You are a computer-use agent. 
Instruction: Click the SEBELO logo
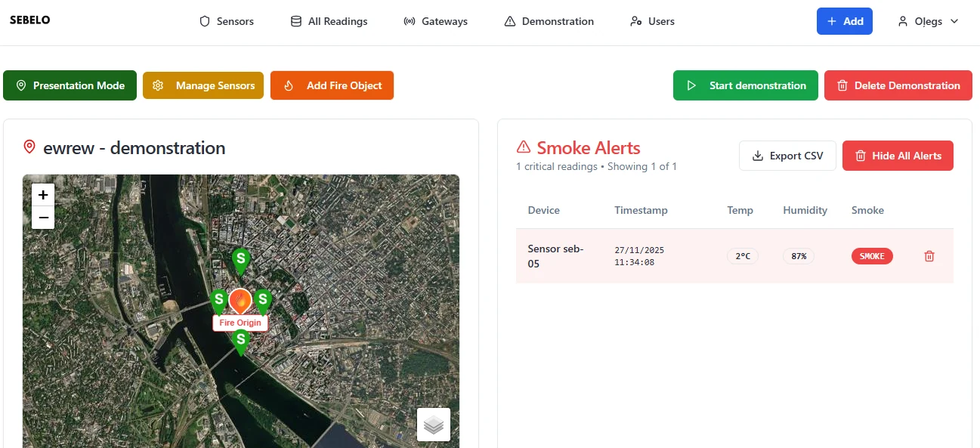30,20
